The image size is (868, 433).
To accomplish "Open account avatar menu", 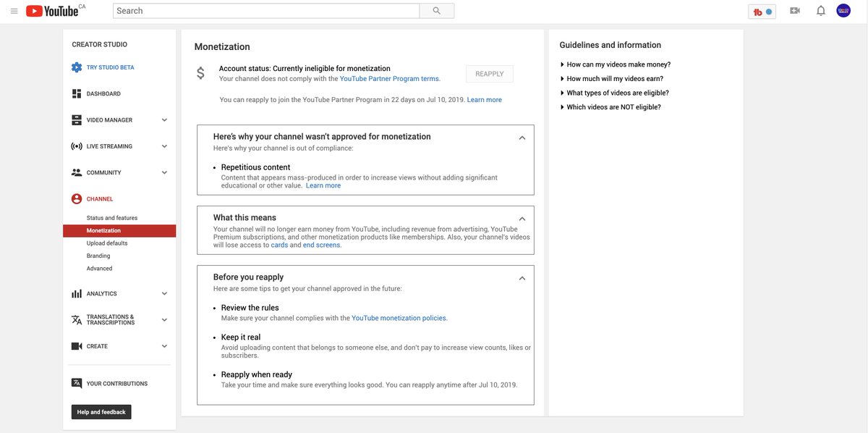I will click(x=843, y=11).
